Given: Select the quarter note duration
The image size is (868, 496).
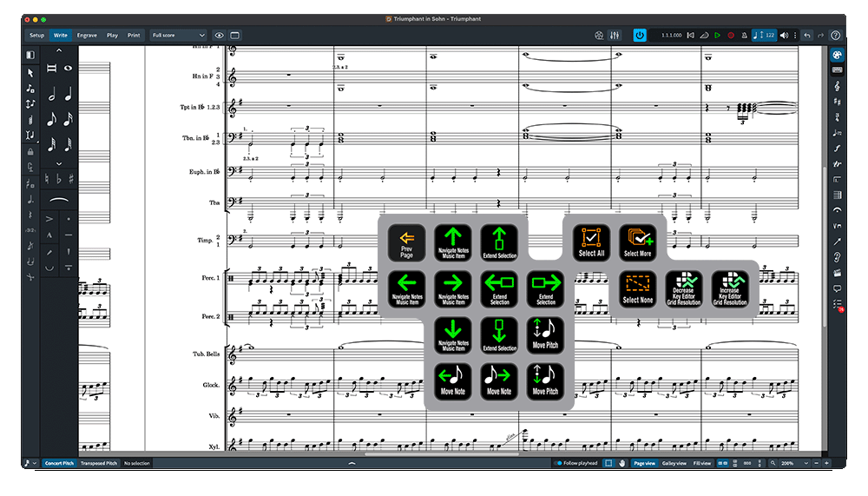Looking at the screenshot, I should [68, 94].
